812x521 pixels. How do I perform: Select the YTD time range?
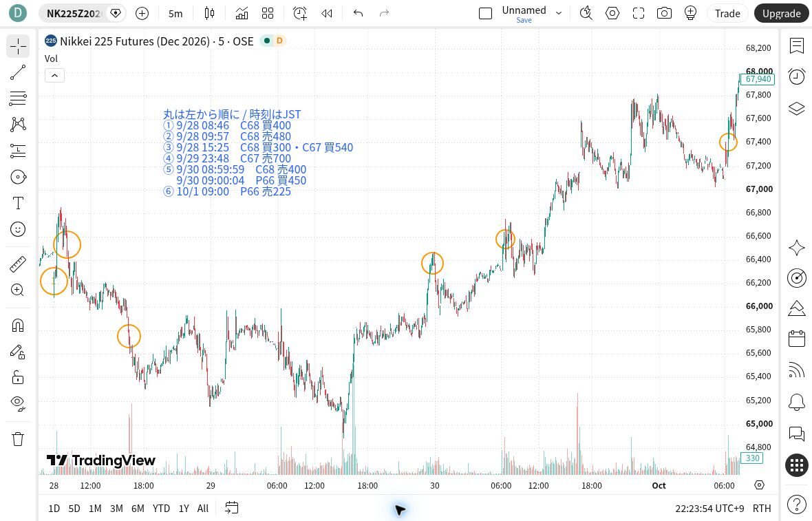[x=161, y=509]
